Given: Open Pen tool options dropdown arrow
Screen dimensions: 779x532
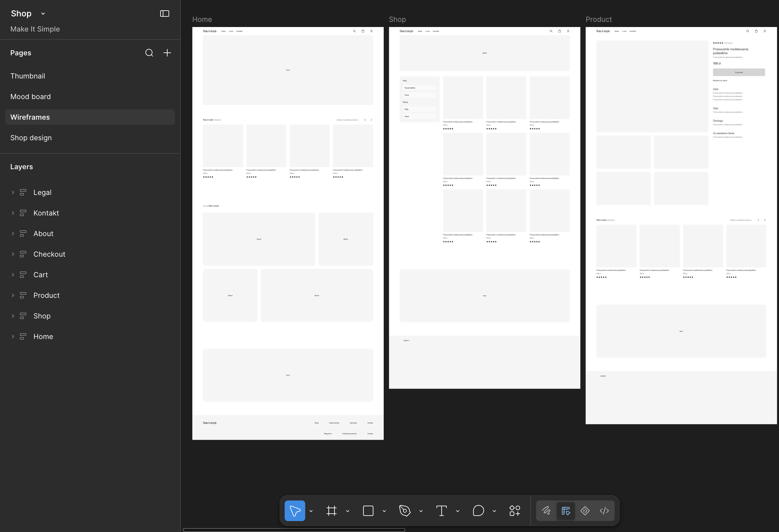Looking at the screenshot, I should point(421,511).
